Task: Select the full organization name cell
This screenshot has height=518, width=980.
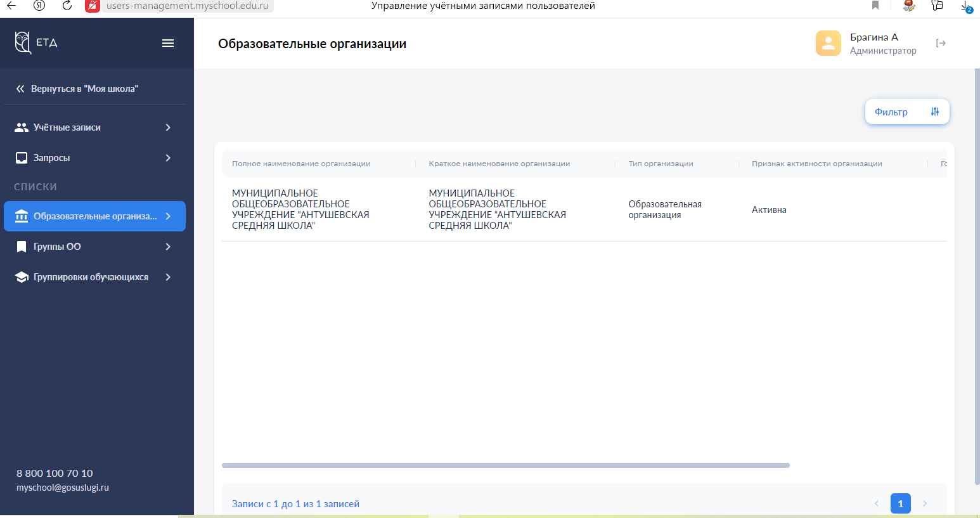Action: pos(300,209)
